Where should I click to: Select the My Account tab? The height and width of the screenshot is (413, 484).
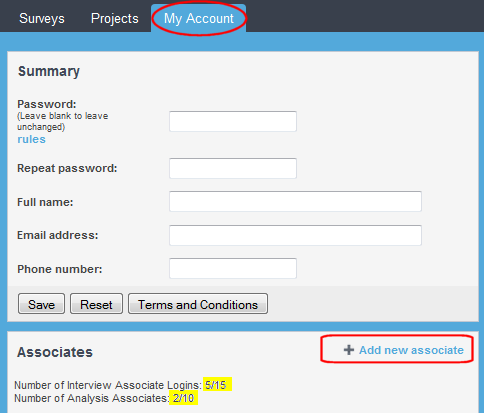199,18
